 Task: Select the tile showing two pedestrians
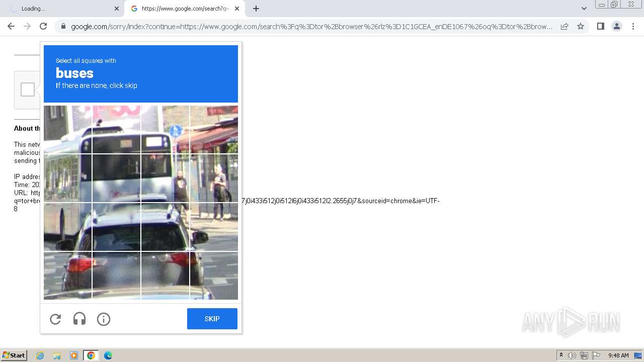coord(214,178)
